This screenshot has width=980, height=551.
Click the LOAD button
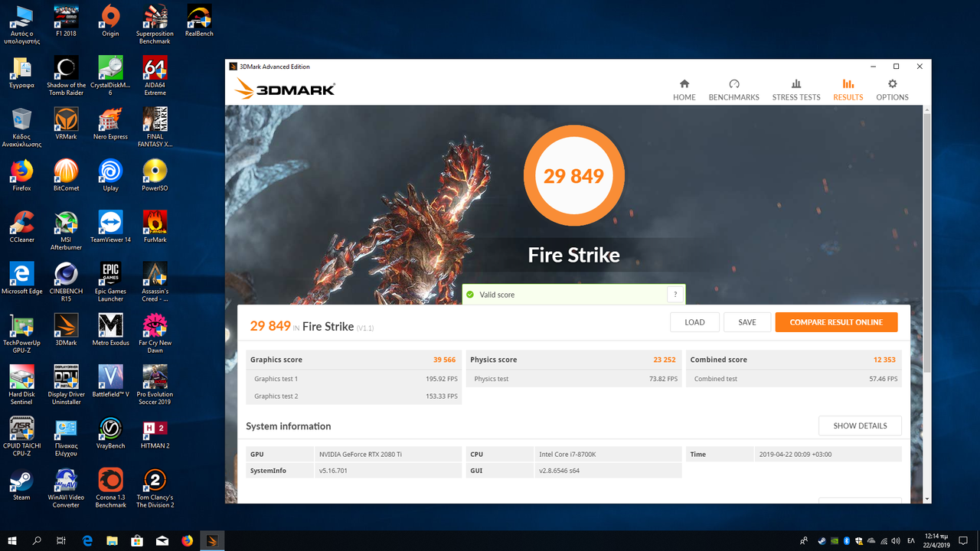694,322
